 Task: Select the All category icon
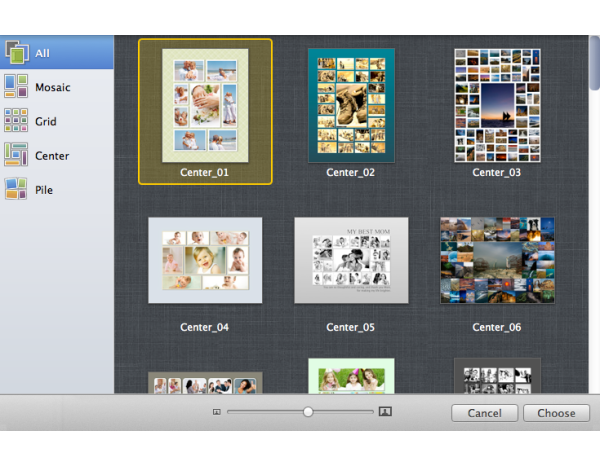17,52
